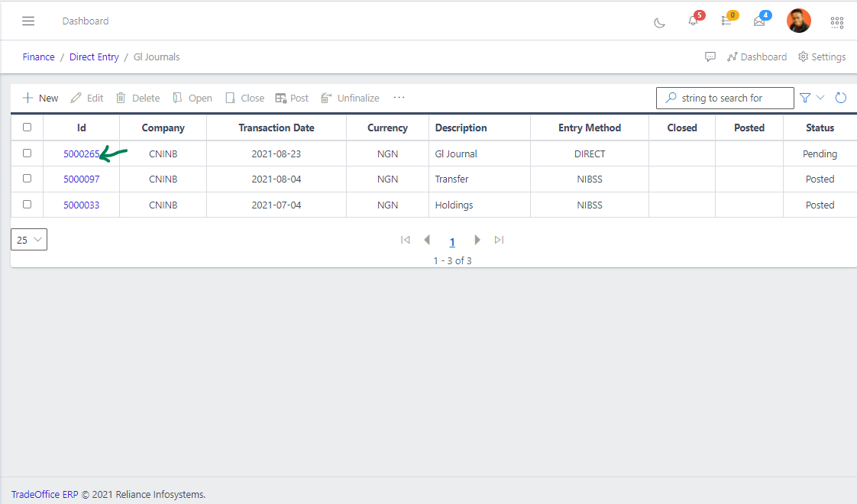Click New to create a journal
This screenshot has height=504, width=857.
[40, 98]
